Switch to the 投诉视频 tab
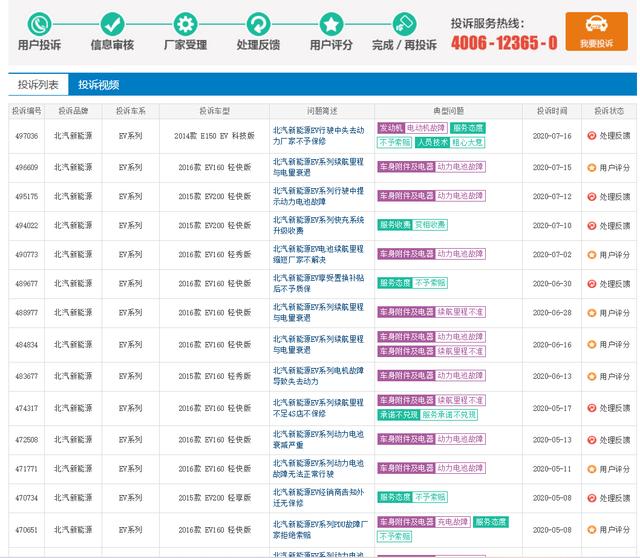This screenshot has width=640, height=558. [x=98, y=85]
